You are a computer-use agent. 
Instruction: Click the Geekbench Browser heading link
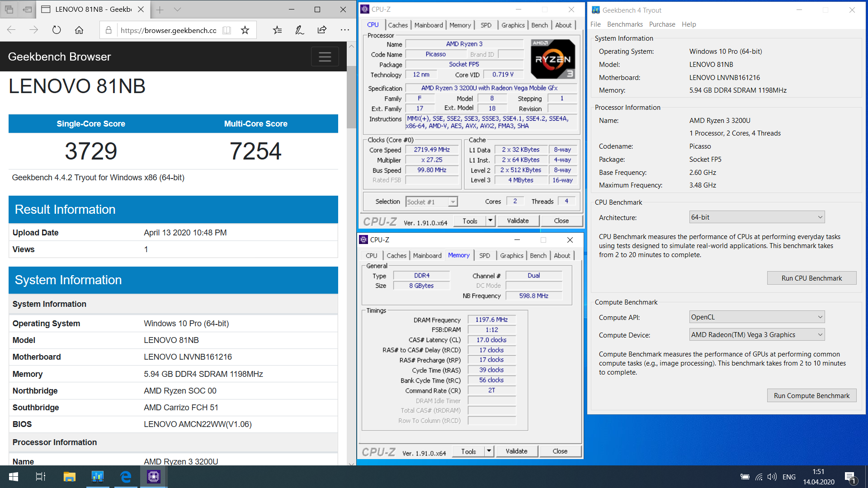coord(59,57)
